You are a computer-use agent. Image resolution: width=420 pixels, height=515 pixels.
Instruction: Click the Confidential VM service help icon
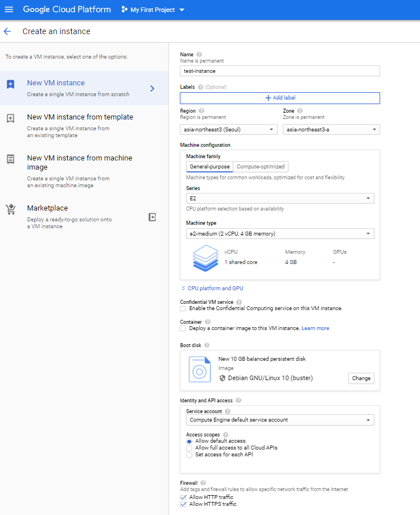[239, 302]
